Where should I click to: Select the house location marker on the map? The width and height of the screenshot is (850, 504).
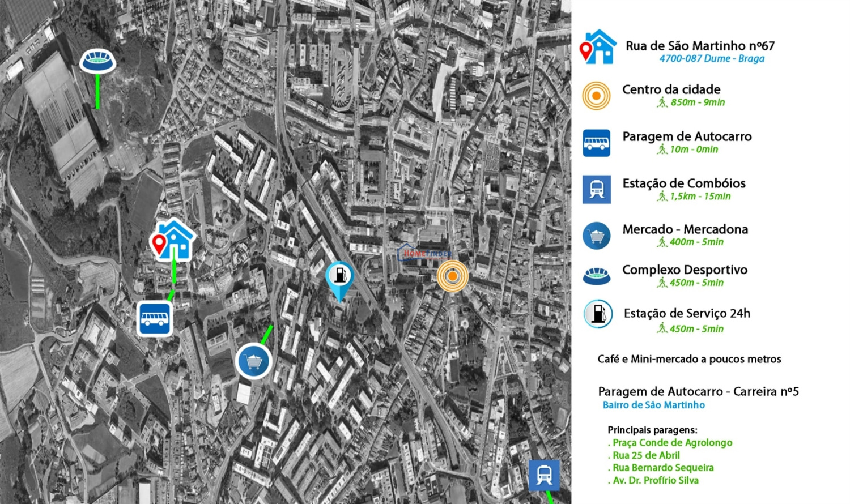173,240
